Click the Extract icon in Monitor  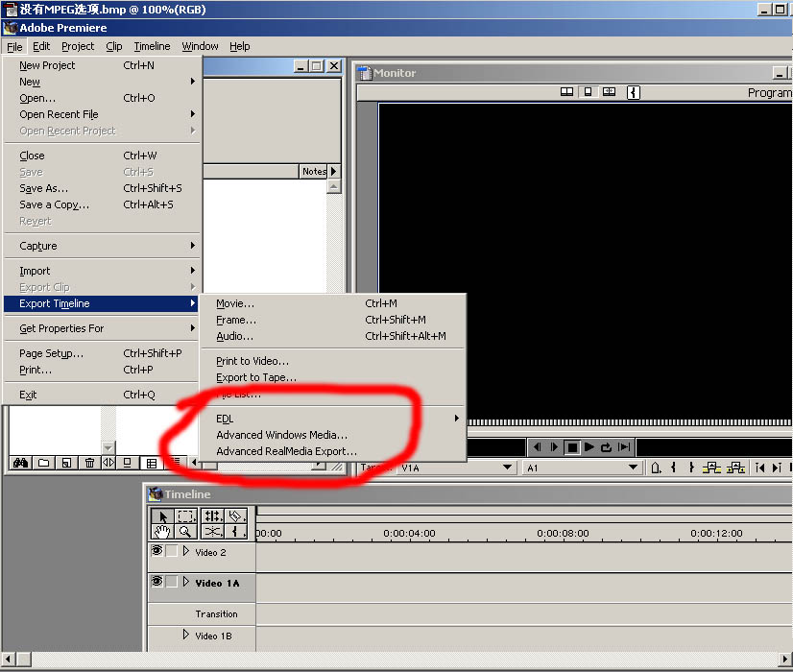click(735, 468)
